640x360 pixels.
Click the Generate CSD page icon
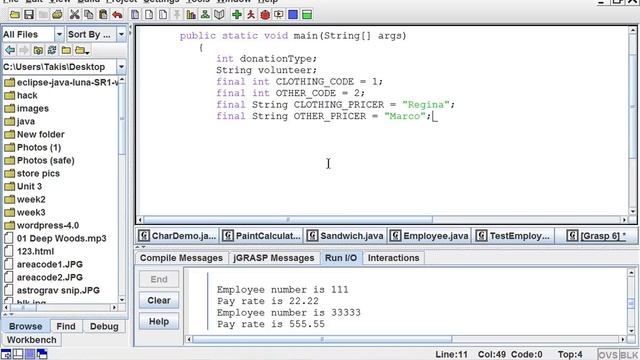pos(135,15)
